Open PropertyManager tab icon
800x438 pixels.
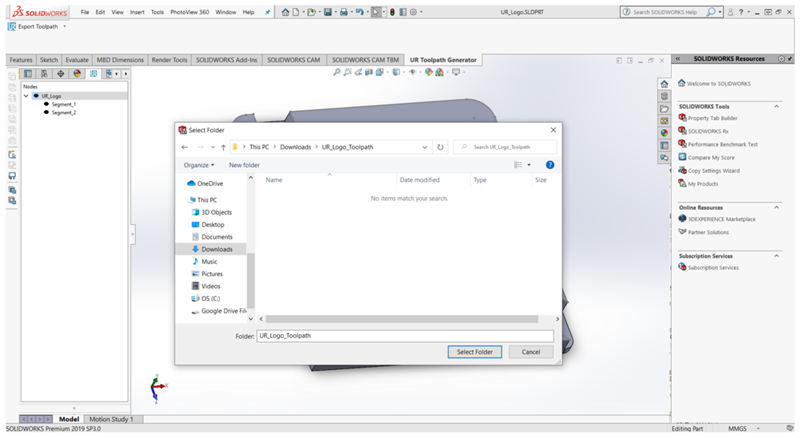click(x=44, y=74)
